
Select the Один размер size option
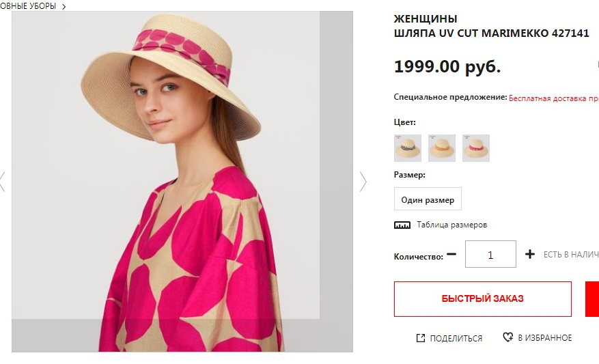coord(428,200)
